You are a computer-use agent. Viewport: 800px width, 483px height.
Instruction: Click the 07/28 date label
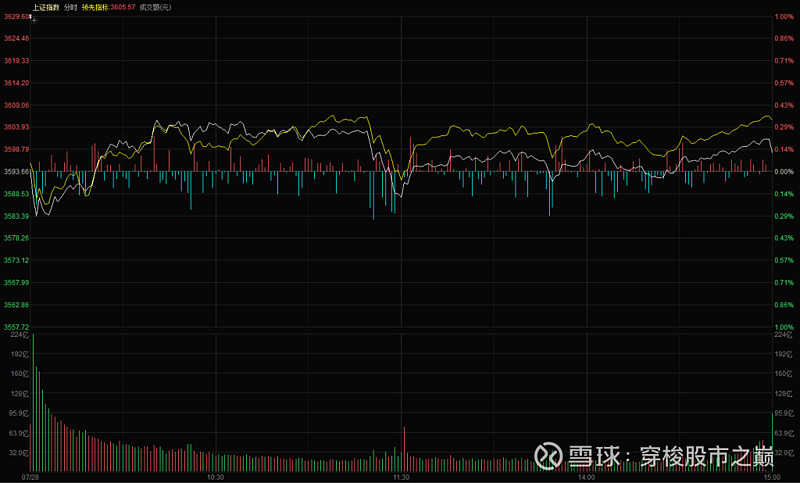tap(30, 477)
